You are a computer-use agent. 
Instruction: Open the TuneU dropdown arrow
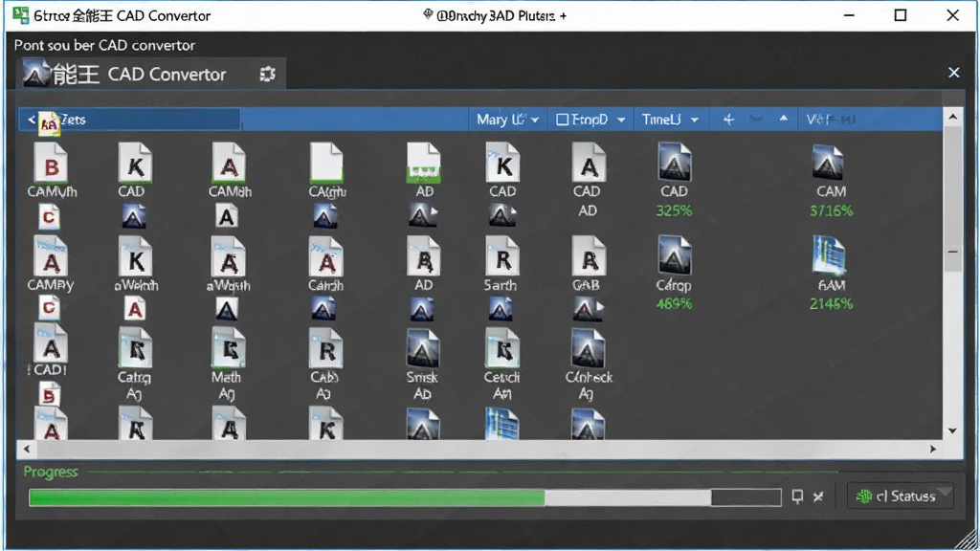point(695,120)
